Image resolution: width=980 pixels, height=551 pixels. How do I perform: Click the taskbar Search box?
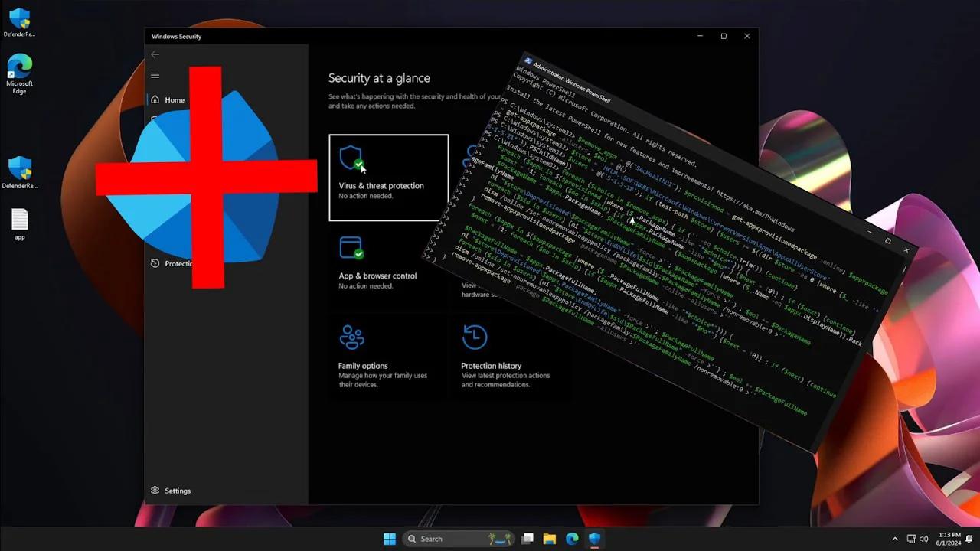pyautogui.click(x=458, y=539)
